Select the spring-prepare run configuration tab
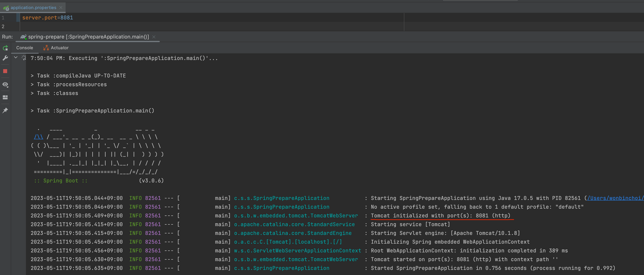The height and width of the screenshot is (275, 644). click(x=88, y=37)
